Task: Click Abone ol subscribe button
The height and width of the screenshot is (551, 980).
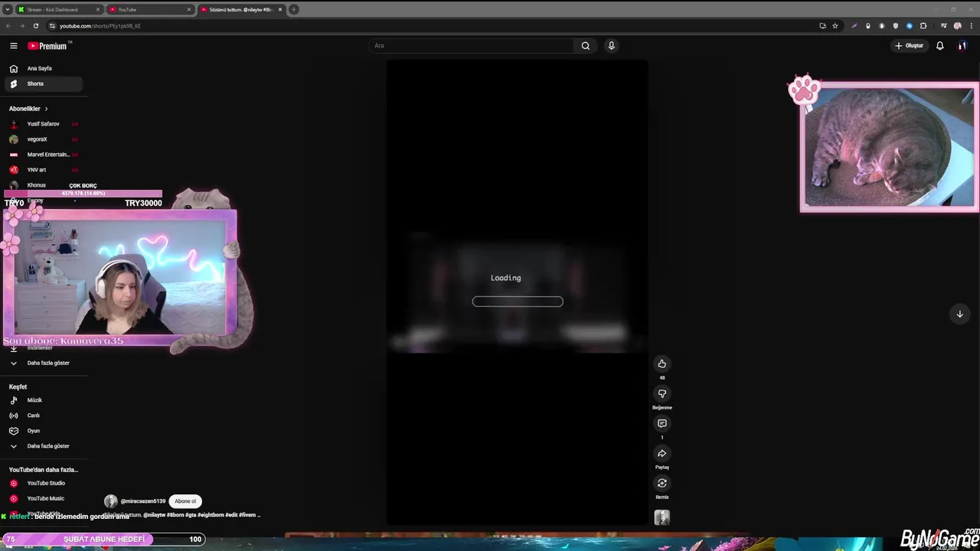Action: (x=185, y=501)
